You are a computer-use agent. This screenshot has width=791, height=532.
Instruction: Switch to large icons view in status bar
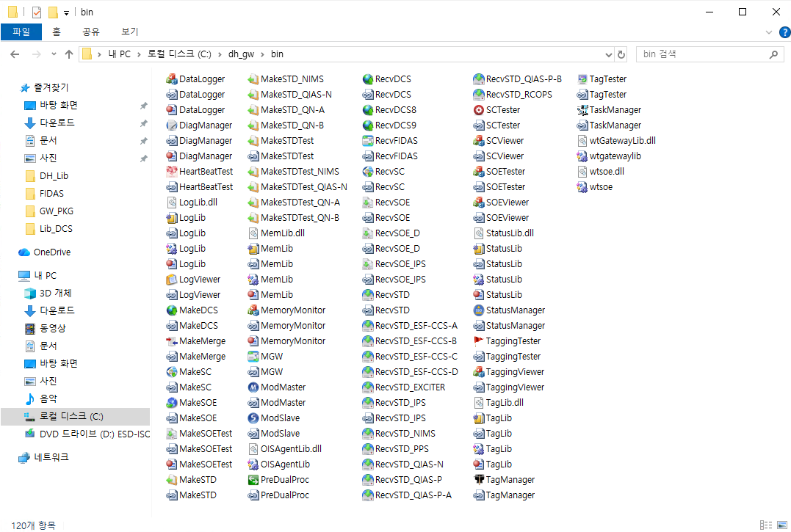pyautogui.click(x=780, y=525)
